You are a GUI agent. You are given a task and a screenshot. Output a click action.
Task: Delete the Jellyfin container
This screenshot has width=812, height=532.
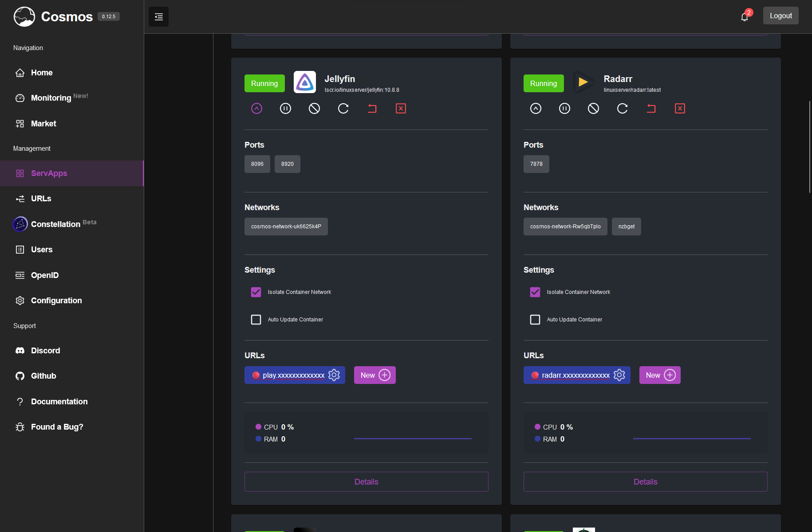tap(401, 108)
